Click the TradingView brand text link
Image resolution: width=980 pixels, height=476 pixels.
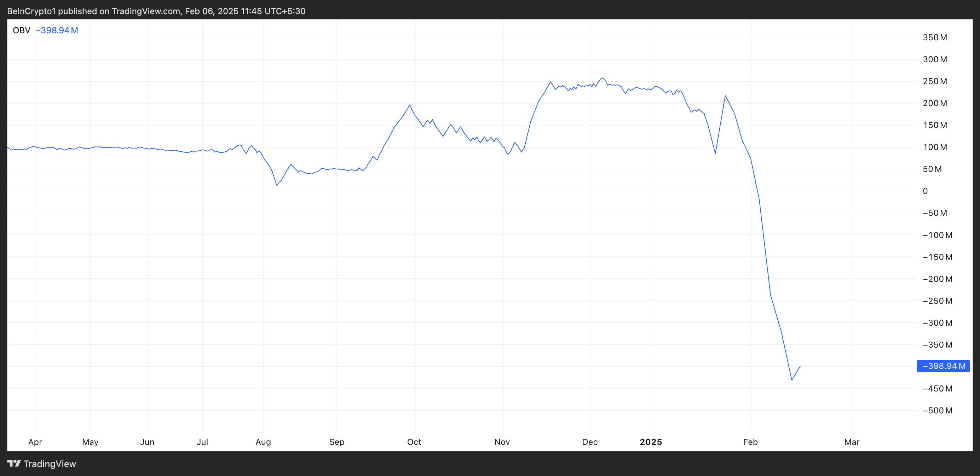[50, 464]
